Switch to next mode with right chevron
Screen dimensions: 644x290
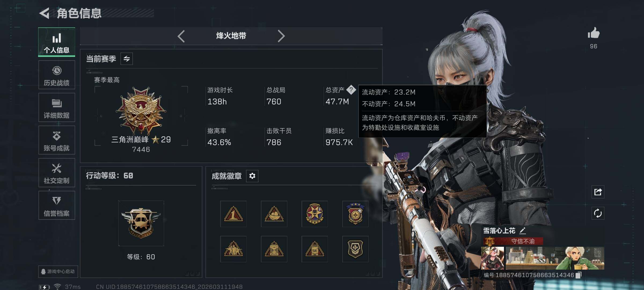281,36
